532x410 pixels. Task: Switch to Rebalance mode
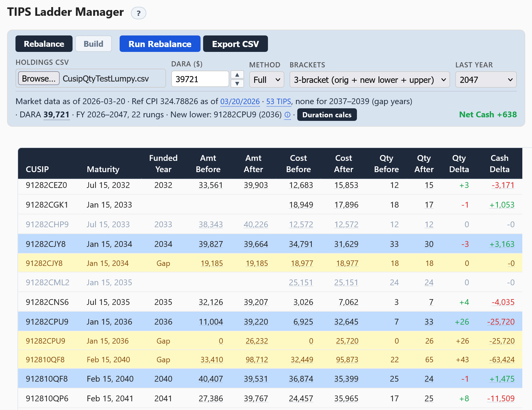(44, 44)
